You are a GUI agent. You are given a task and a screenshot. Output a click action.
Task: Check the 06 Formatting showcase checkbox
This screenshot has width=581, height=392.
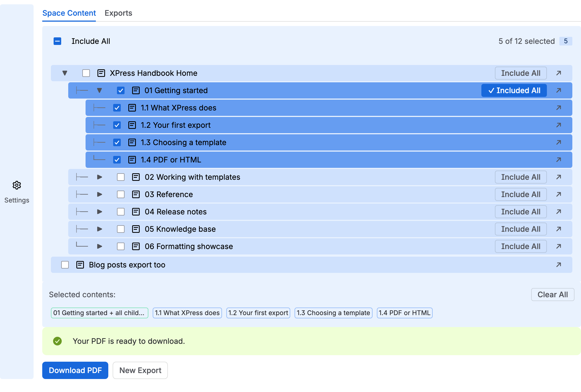(121, 246)
